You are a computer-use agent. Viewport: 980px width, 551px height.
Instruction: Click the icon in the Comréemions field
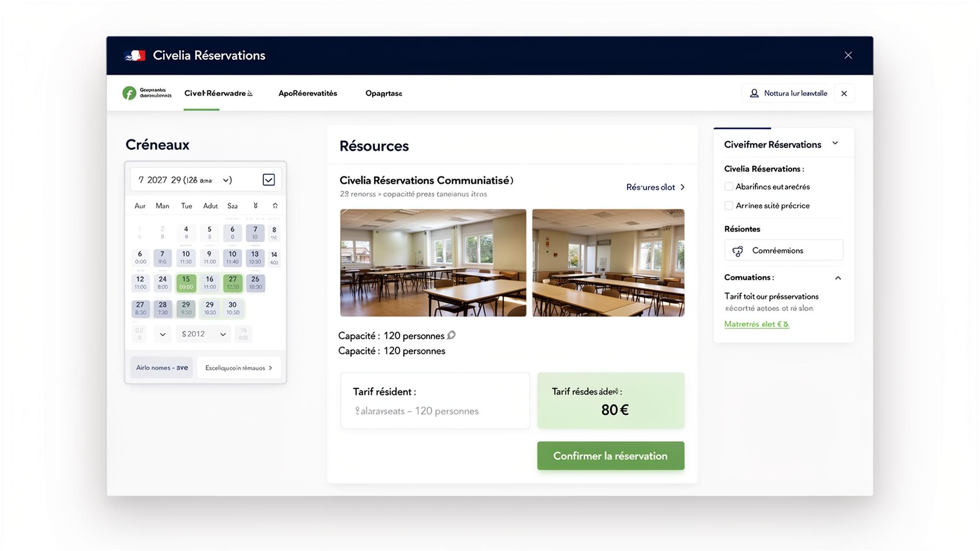[x=738, y=251]
